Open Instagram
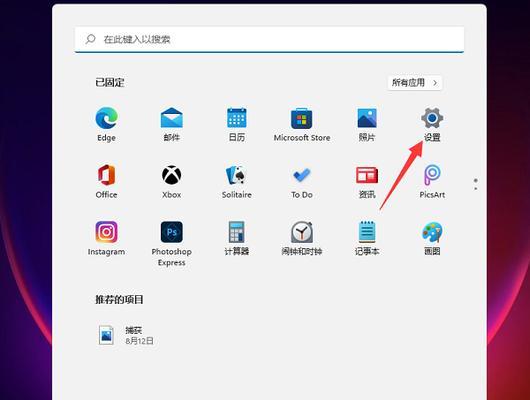530x400 pixels. [x=106, y=238]
